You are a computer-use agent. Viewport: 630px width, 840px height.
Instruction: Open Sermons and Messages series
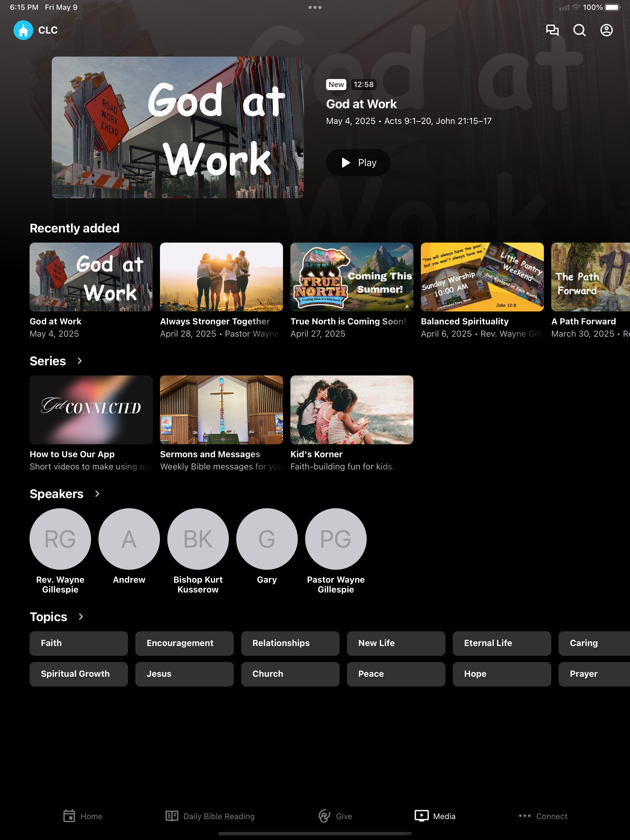tap(221, 410)
